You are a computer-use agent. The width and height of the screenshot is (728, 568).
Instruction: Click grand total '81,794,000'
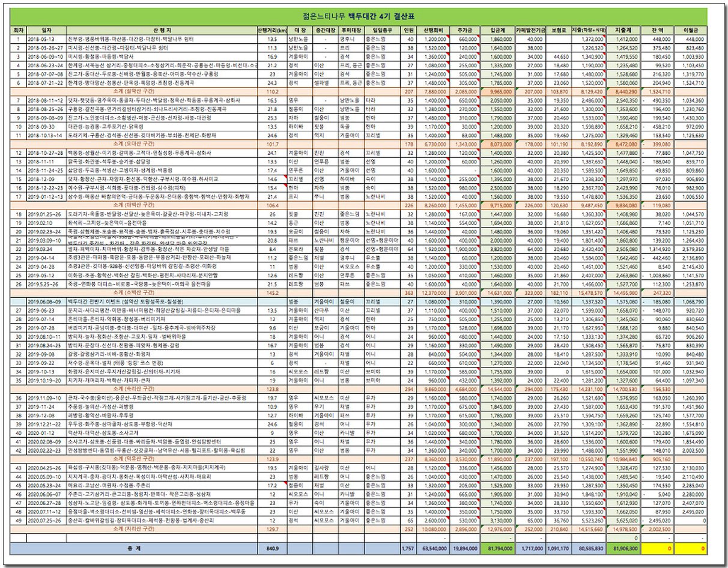pyautogui.click(x=499, y=548)
